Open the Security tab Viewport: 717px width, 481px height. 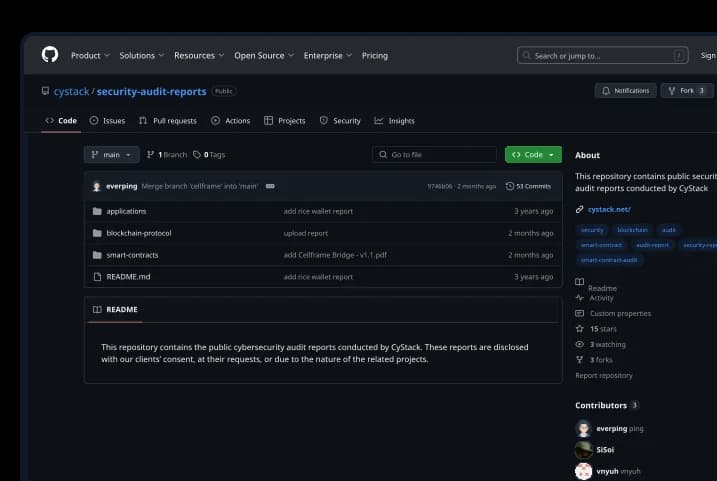pos(340,121)
